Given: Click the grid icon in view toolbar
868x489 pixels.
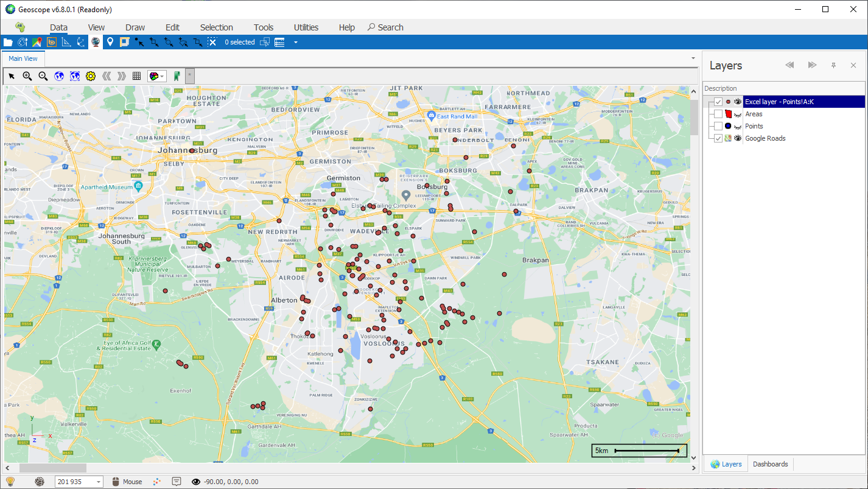Looking at the screenshot, I should coord(137,76).
